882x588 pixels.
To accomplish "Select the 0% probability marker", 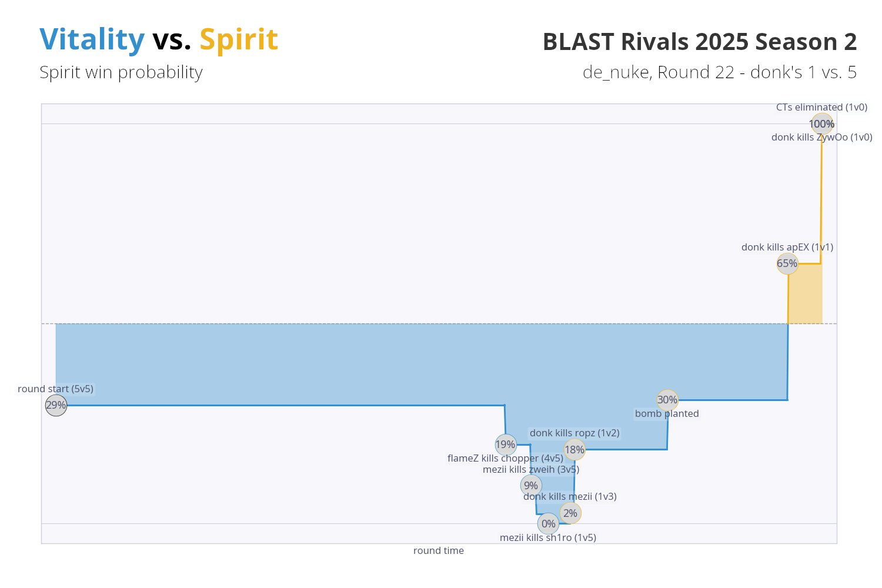I will click(548, 524).
